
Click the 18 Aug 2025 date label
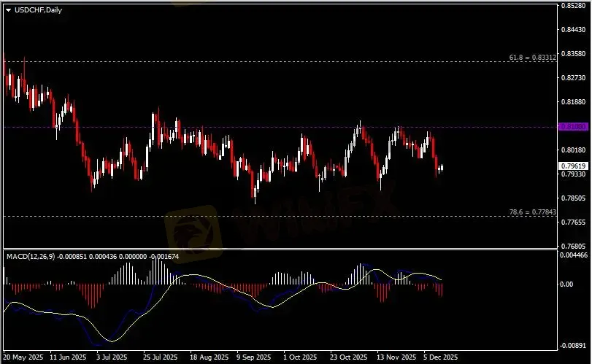[x=209, y=357]
